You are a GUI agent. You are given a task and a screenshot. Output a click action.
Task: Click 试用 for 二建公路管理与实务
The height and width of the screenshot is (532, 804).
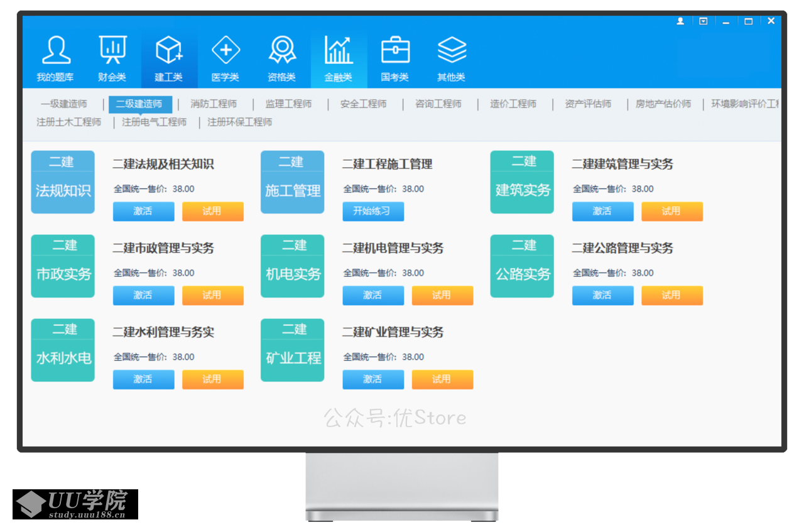[671, 296]
